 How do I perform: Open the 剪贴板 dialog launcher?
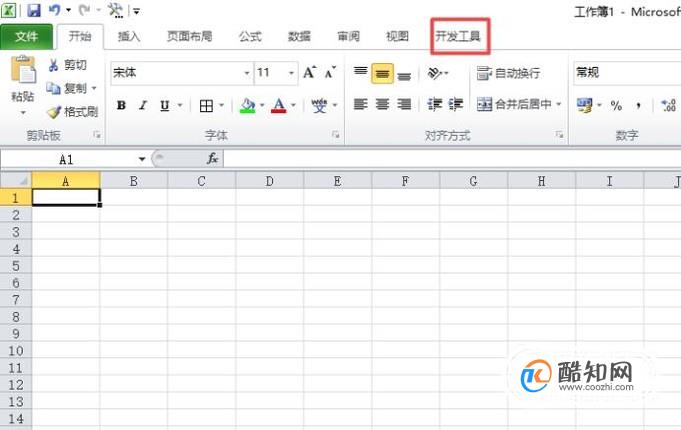coord(97,136)
